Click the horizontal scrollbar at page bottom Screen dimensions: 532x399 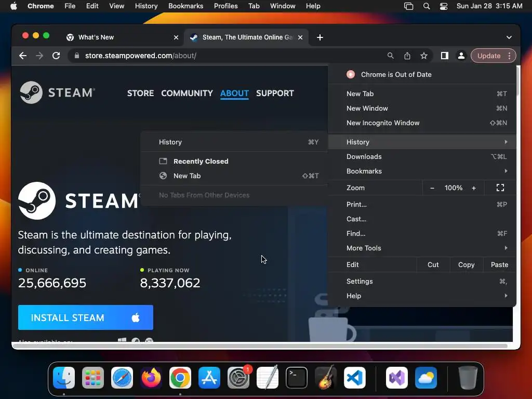pyautogui.click(x=261, y=345)
